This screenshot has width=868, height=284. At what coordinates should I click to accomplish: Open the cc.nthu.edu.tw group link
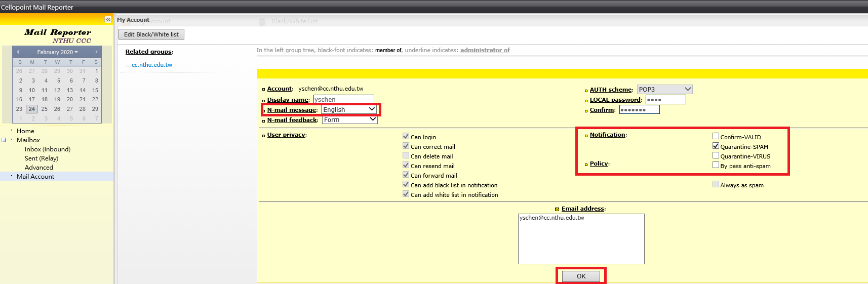click(152, 65)
